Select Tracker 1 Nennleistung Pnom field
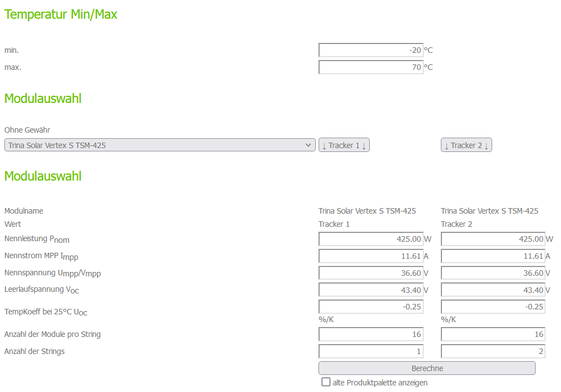This screenshot has width=561, height=392. 371,239
